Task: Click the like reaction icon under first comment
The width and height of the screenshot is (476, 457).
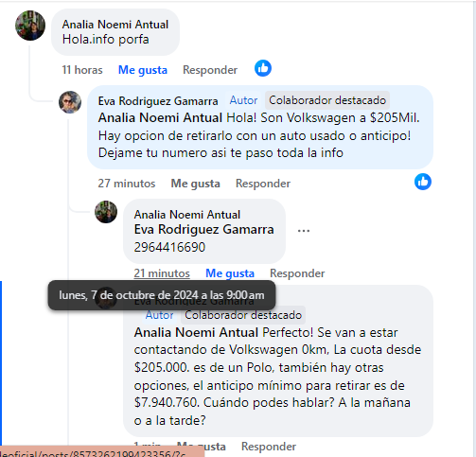Action: click(x=263, y=68)
